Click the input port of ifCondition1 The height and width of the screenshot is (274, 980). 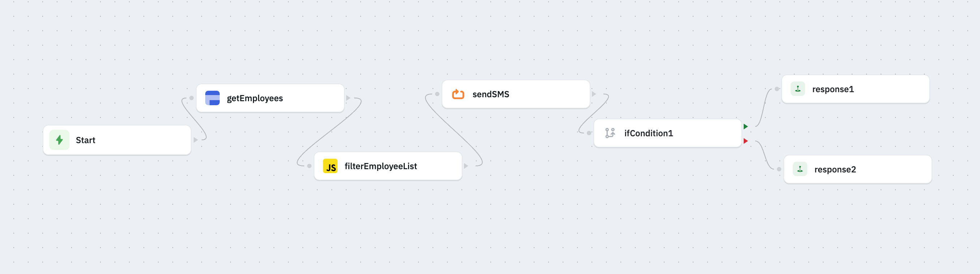(589, 133)
